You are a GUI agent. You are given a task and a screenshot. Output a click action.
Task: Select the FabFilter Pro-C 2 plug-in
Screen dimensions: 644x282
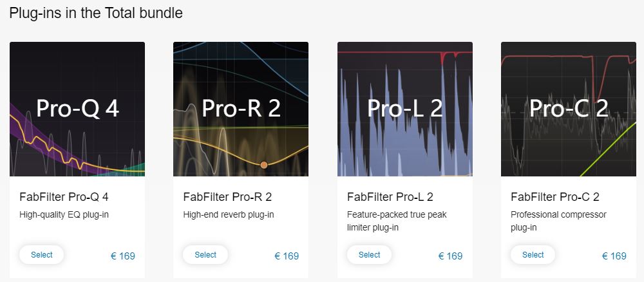click(533, 255)
